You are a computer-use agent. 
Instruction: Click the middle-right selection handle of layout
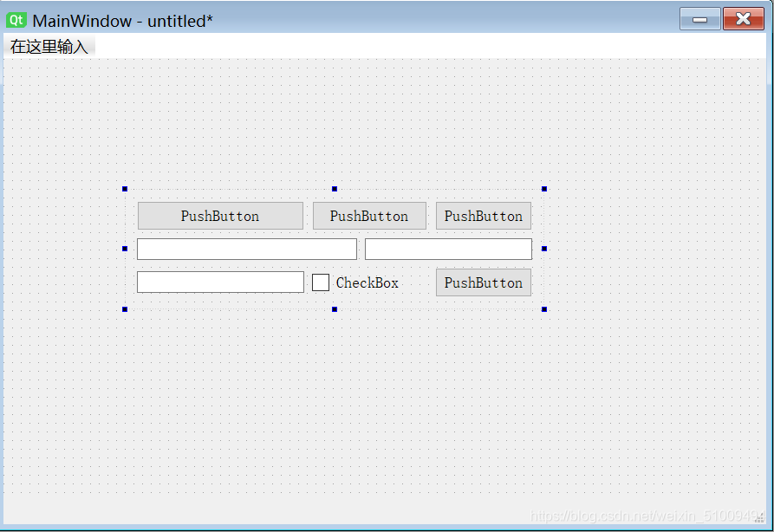pyautogui.click(x=544, y=249)
